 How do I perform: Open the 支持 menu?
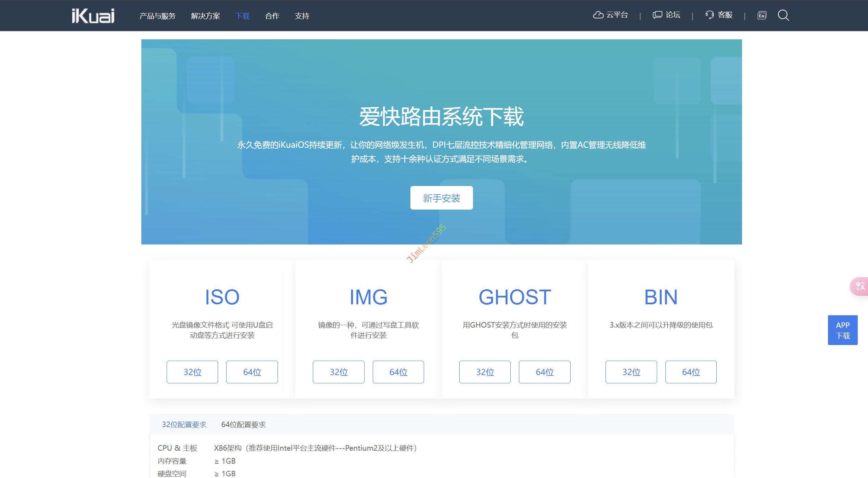pos(302,16)
